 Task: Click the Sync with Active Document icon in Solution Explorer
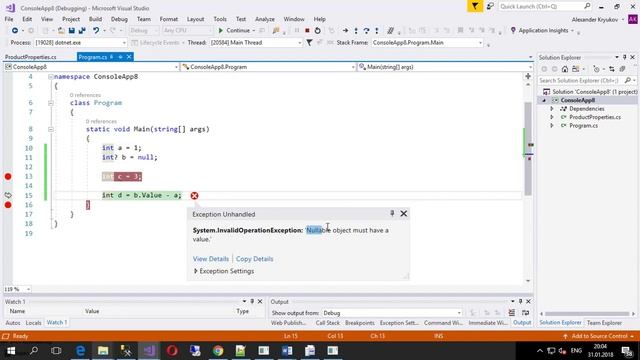(x=611, y=69)
